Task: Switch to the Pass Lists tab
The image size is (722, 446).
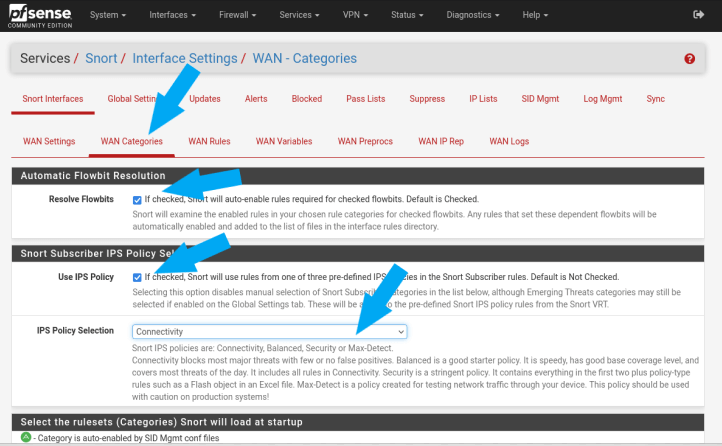Action: tap(366, 99)
